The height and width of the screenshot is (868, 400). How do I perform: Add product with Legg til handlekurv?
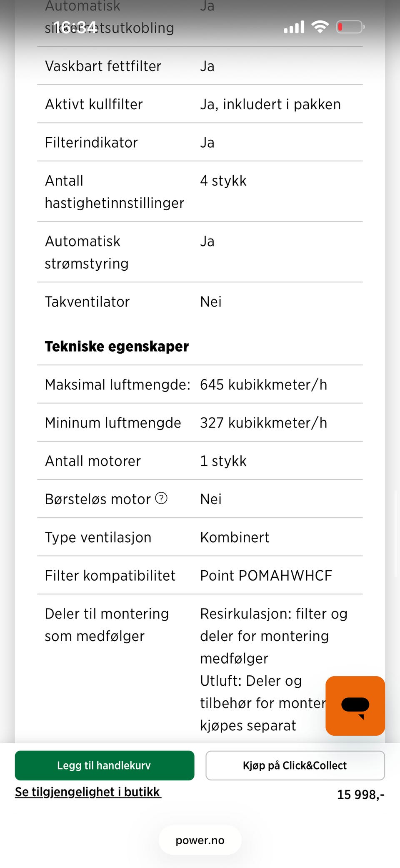pos(105,765)
